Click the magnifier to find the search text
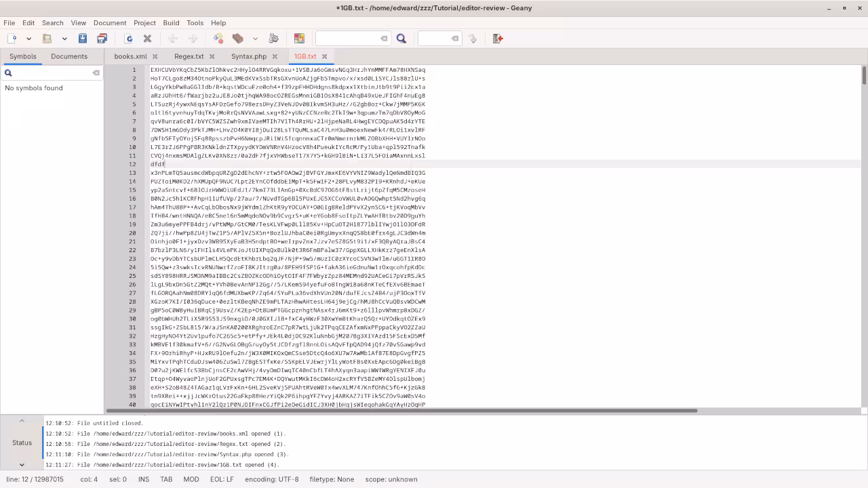 pos(401,38)
